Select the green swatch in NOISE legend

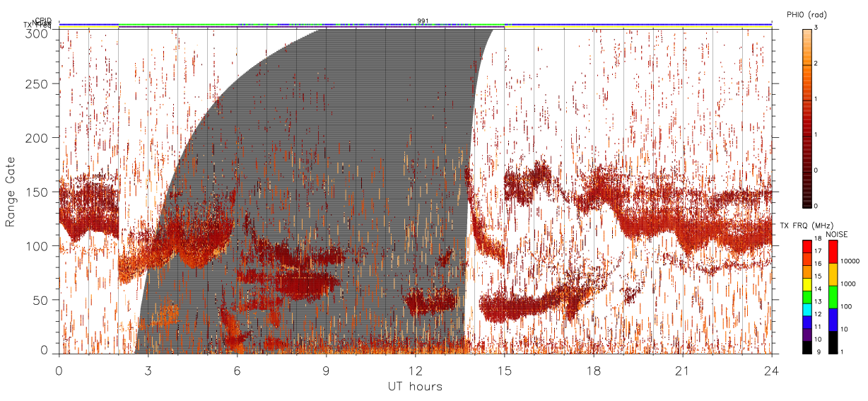(832, 297)
